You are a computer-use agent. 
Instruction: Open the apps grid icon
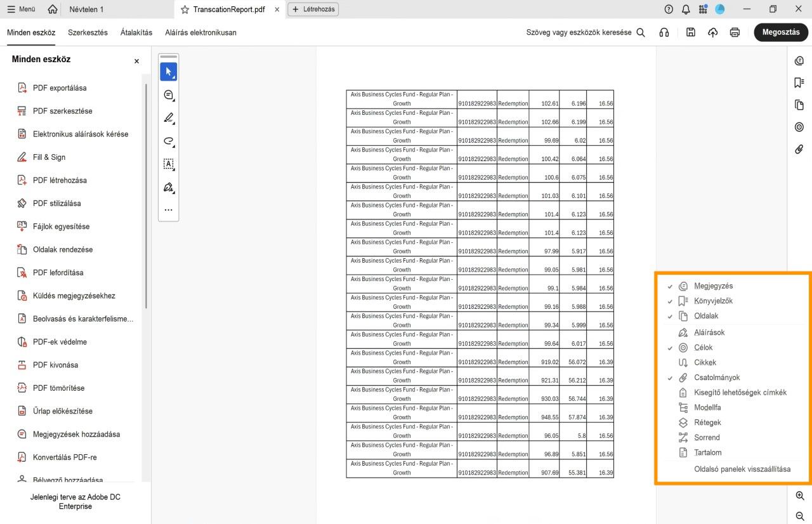pos(703,10)
